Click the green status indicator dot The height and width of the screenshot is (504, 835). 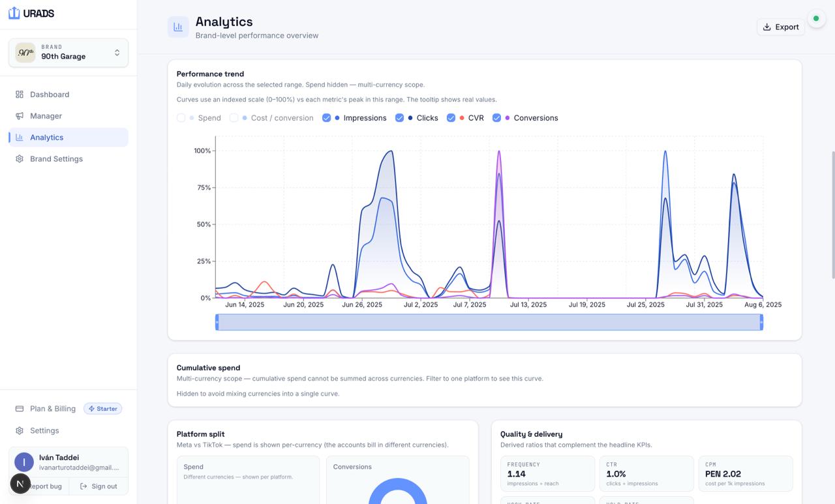[816, 19]
